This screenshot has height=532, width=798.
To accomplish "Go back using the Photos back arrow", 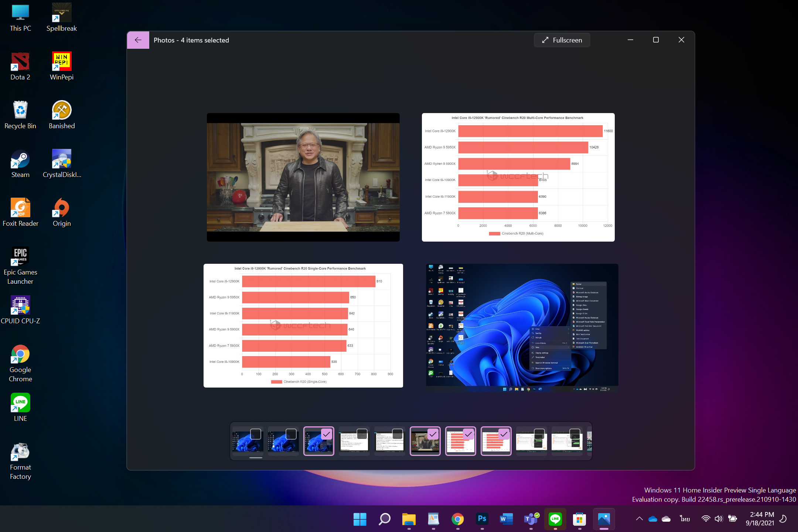I will pyautogui.click(x=138, y=40).
